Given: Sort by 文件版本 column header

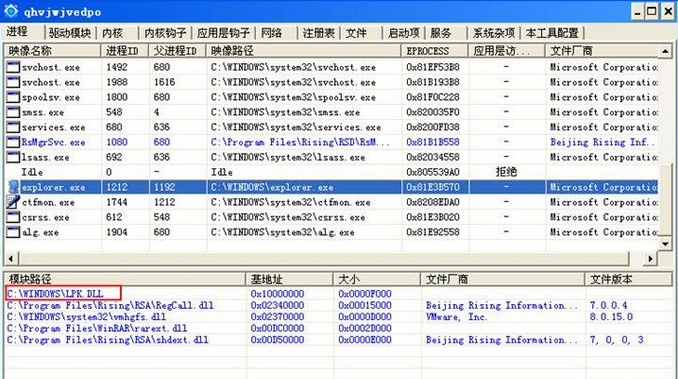Looking at the screenshot, I should tap(628, 279).
